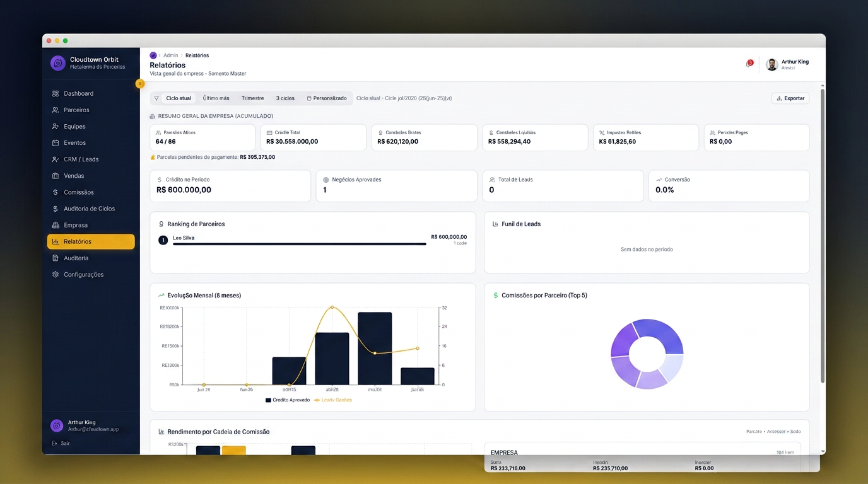Open Vendas via its sidebar icon
Screen dimensions: 868x484
pos(56,176)
